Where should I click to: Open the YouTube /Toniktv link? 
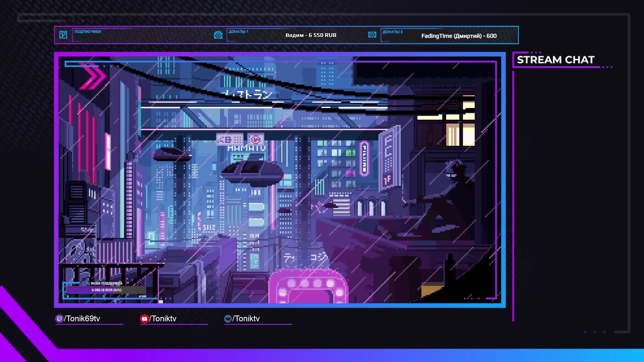[163, 319]
